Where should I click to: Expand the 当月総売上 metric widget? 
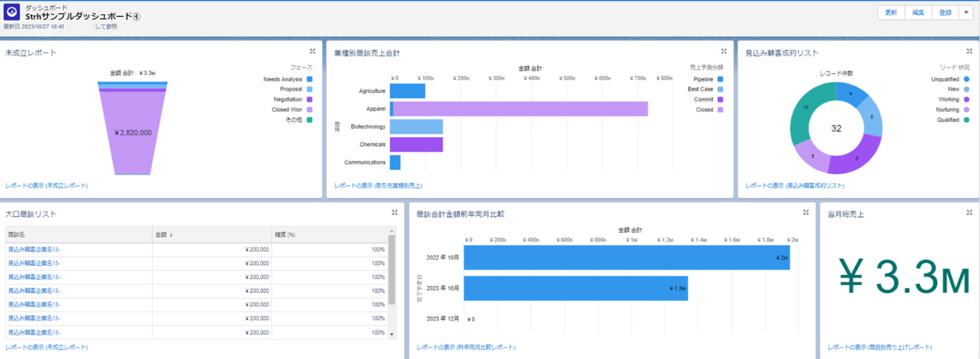pyautogui.click(x=969, y=213)
